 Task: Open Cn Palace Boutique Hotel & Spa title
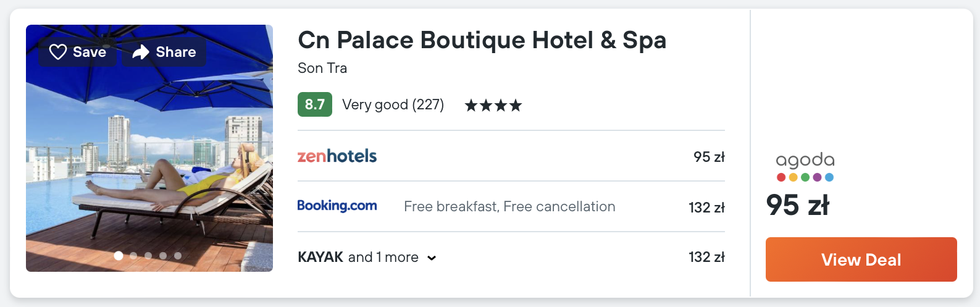[482, 40]
